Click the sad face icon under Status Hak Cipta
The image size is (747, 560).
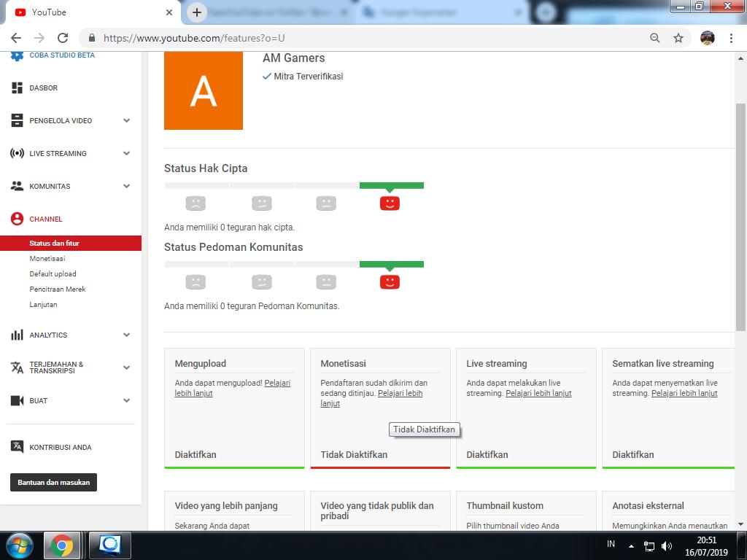click(x=196, y=203)
